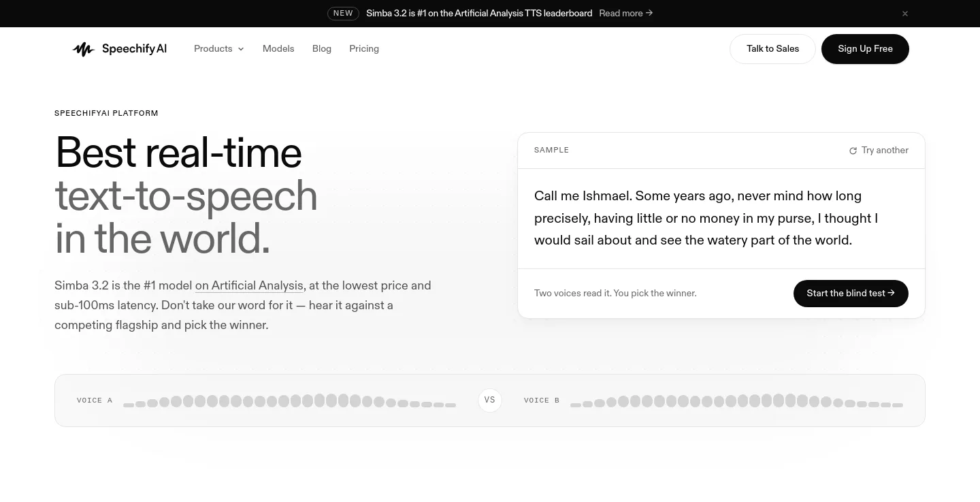Start the blind test
The image size is (980, 502).
point(851,294)
